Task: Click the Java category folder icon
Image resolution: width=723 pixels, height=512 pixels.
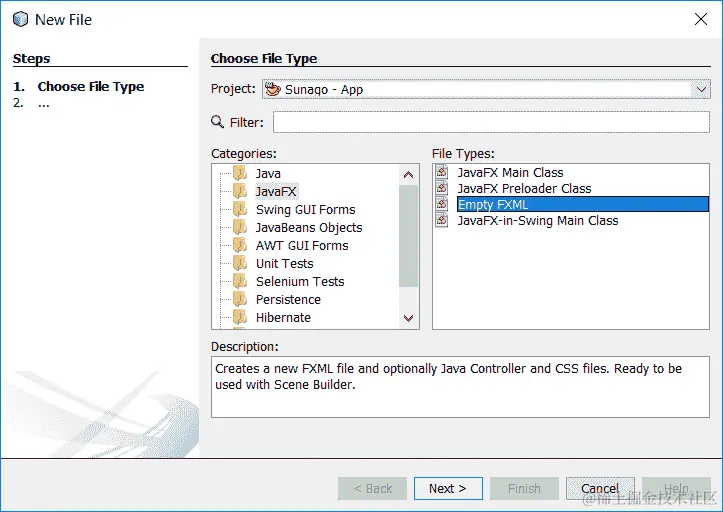Action: [240, 173]
